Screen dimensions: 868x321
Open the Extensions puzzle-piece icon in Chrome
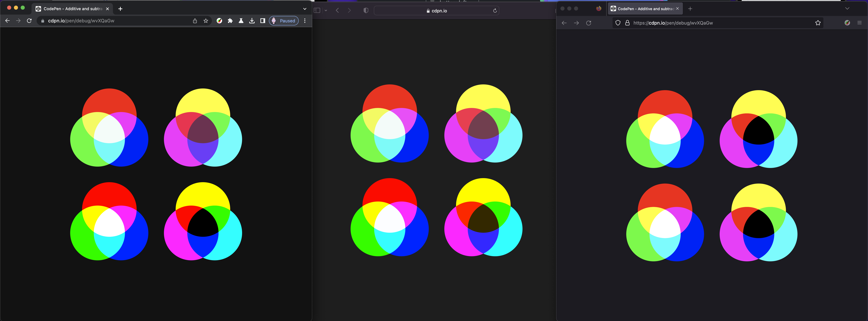230,21
